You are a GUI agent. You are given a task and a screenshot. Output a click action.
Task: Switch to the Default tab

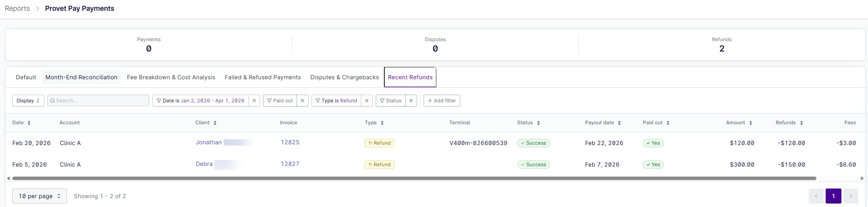pyautogui.click(x=26, y=77)
